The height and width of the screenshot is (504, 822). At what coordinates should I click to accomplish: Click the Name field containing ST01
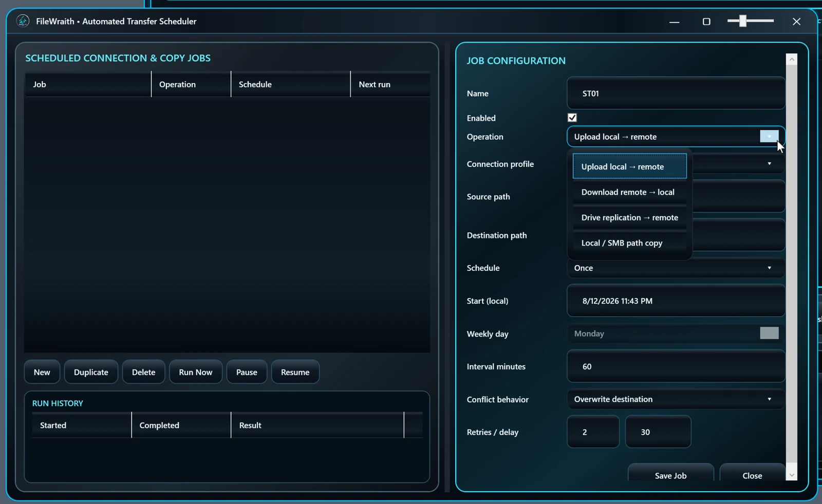coord(676,93)
